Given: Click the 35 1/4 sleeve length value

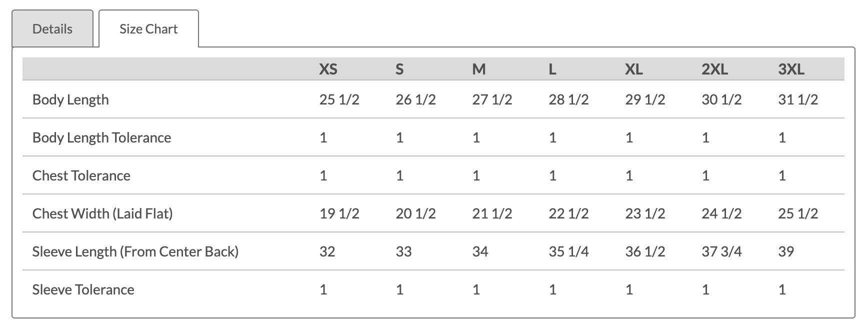Looking at the screenshot, I should point(568,251).
